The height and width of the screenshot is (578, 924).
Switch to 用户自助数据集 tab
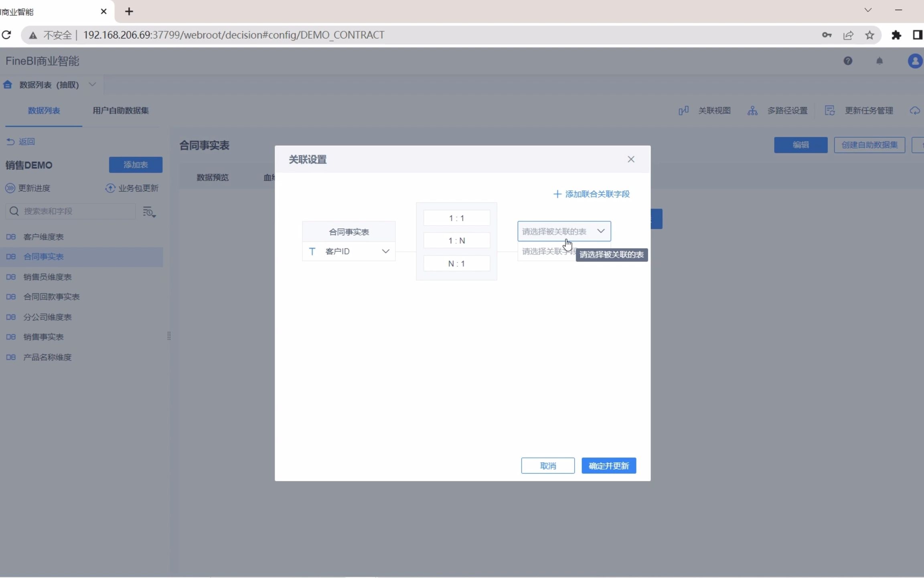coord(121,111)
